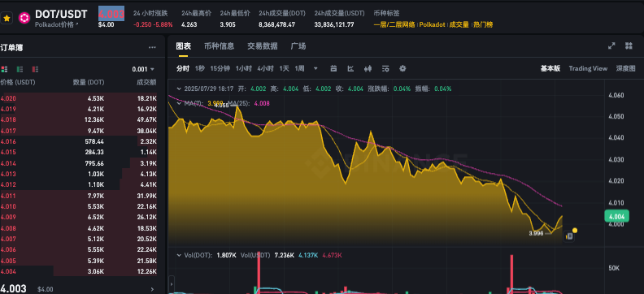Switch to the 图表 tab
This screenshot has height=294, width=644.
pos(183,46)
